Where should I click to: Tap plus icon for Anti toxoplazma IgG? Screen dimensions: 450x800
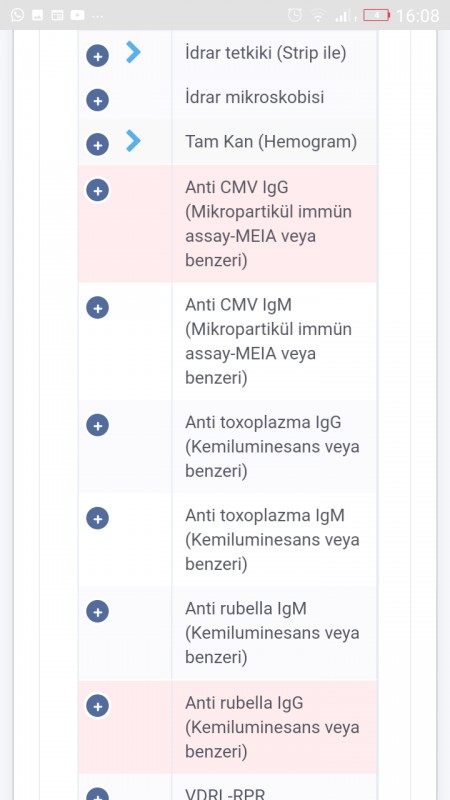(x=97, y=425)
